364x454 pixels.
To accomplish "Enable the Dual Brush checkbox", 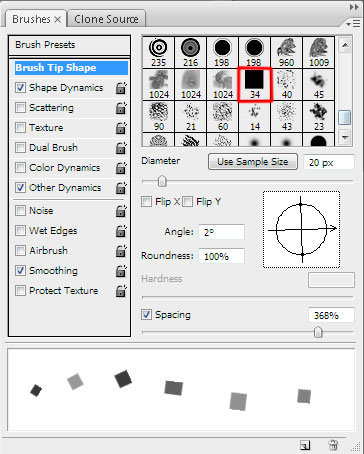I will coord(21,148).
